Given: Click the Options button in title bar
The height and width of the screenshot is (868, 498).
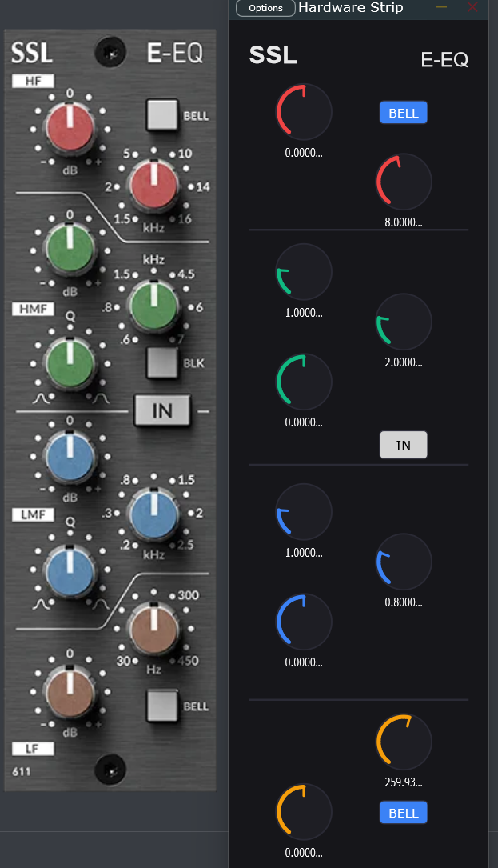Looking at the screenshot, I should click(265, 8).
